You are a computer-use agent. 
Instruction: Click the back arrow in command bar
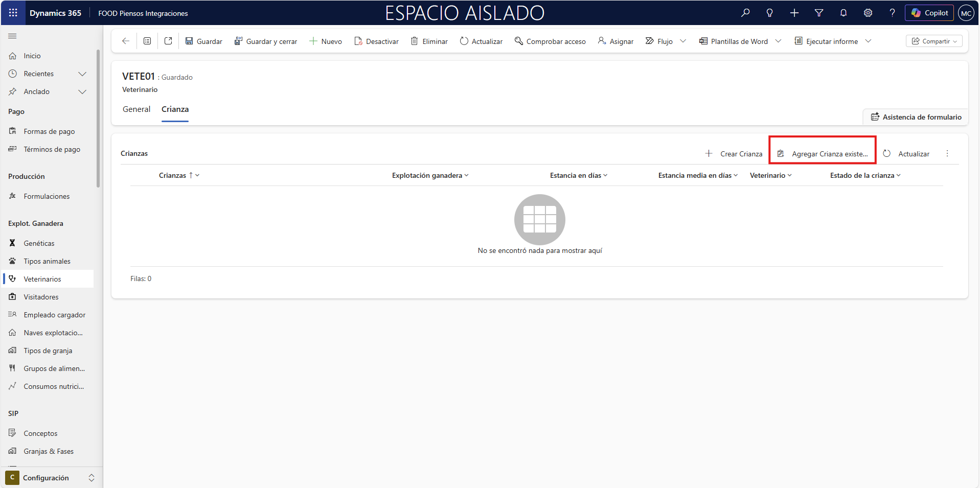pyautogui.click(x=126, y=41)
